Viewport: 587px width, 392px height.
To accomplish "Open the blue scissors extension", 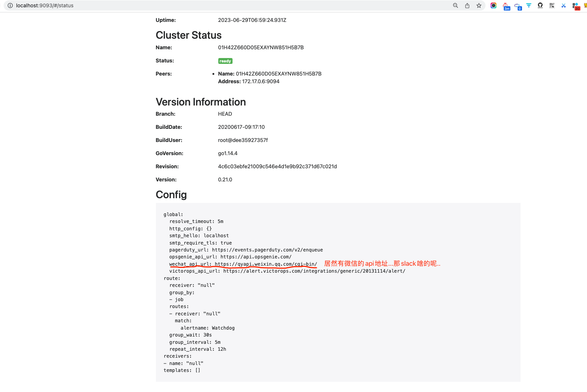I will click(564, 5).
